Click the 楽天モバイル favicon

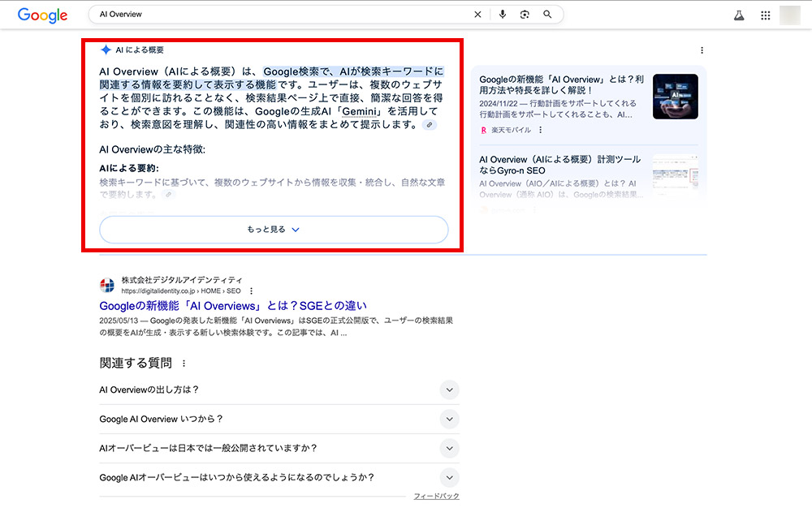pyautogui.click(x=484, y=130)
